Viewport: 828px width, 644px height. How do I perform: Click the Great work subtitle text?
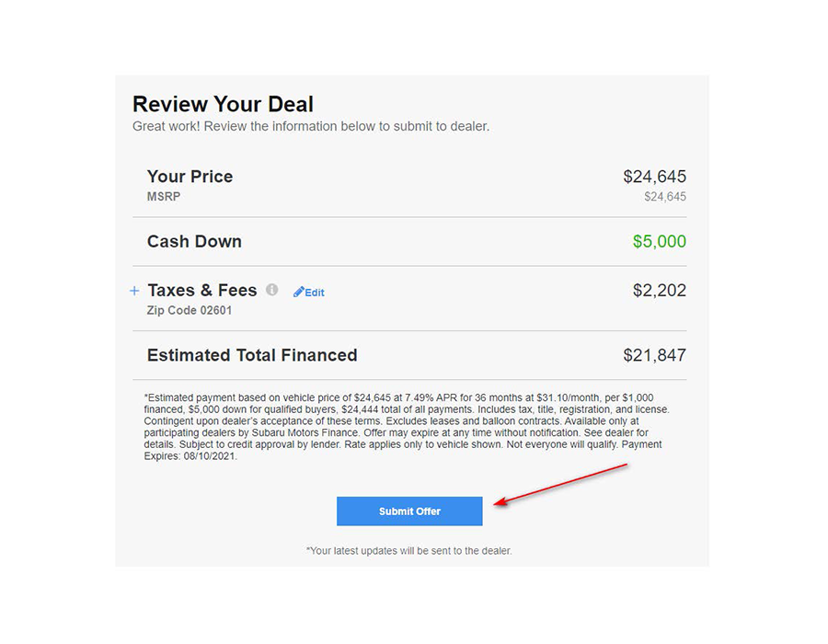(311, 126)
